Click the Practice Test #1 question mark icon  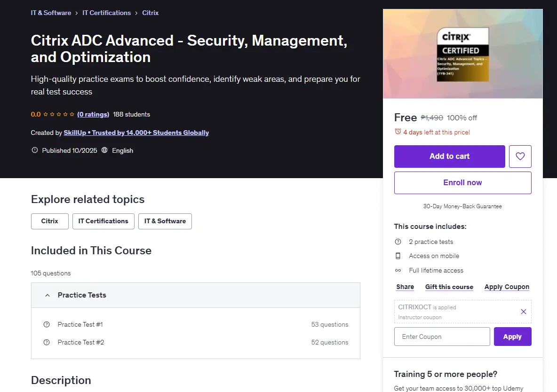click(x=47, y=324)
